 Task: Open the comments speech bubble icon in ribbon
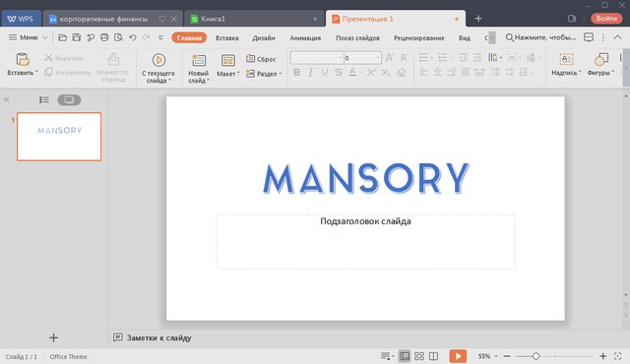point(589,37)
